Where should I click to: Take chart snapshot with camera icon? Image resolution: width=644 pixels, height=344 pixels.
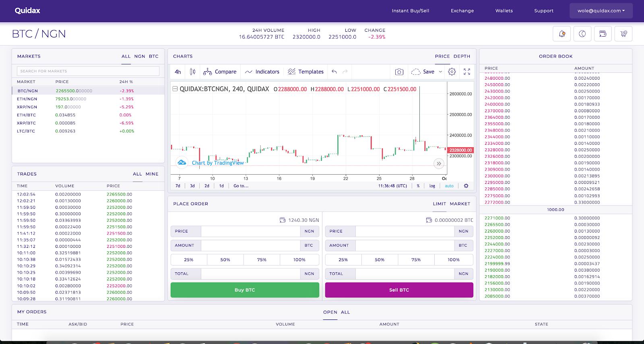click(399, 72)
